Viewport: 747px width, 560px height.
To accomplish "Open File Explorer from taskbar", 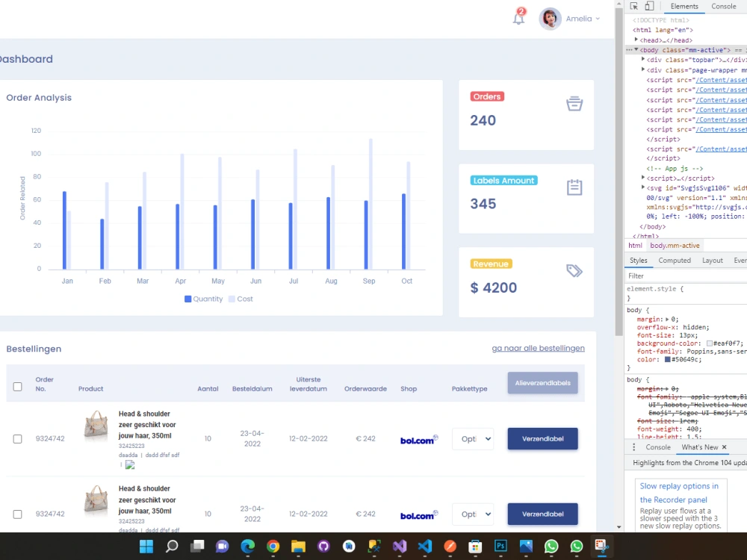I will tap(298, 547).
